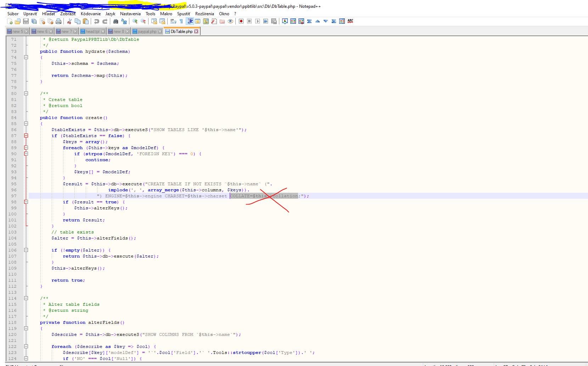
Task: Play back the recorded macro
Action: (257, 21)
